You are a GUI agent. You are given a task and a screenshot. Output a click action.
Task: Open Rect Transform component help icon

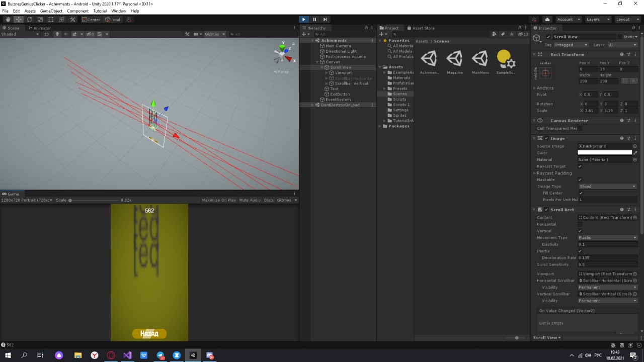pos(622,54)
